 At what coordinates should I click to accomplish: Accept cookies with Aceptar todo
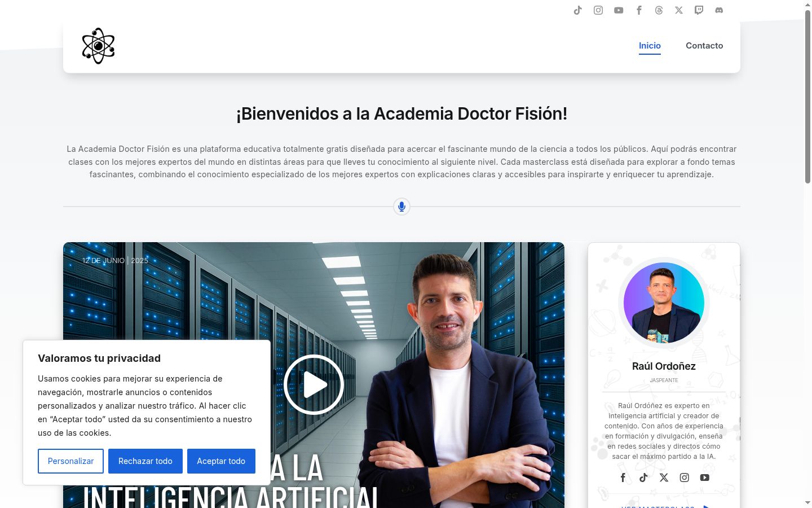click(x=221, y=461)
